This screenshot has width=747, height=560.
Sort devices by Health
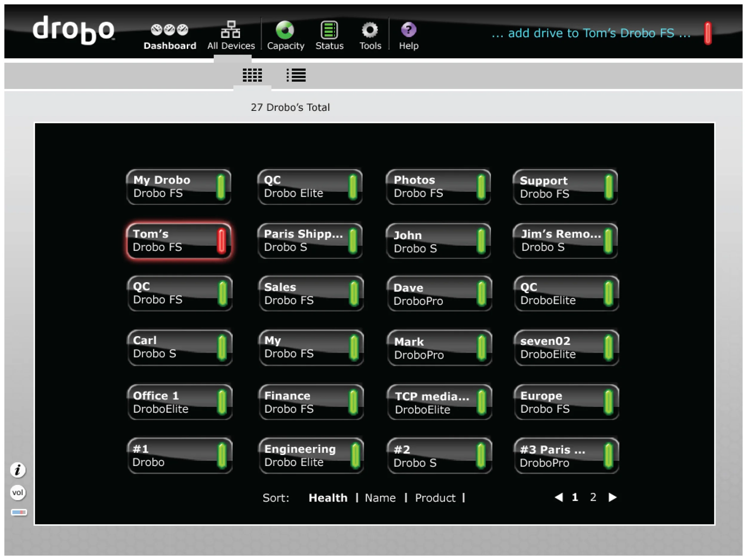[328, 498]
